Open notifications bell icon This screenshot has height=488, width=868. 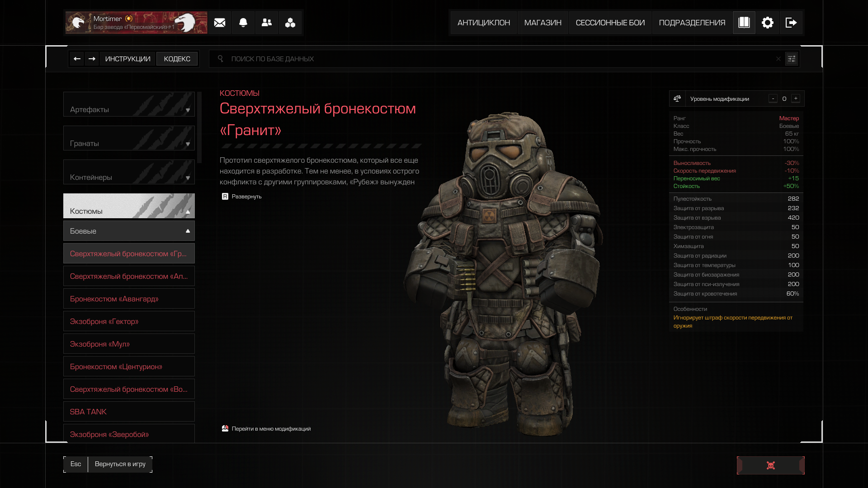[243, 23]
